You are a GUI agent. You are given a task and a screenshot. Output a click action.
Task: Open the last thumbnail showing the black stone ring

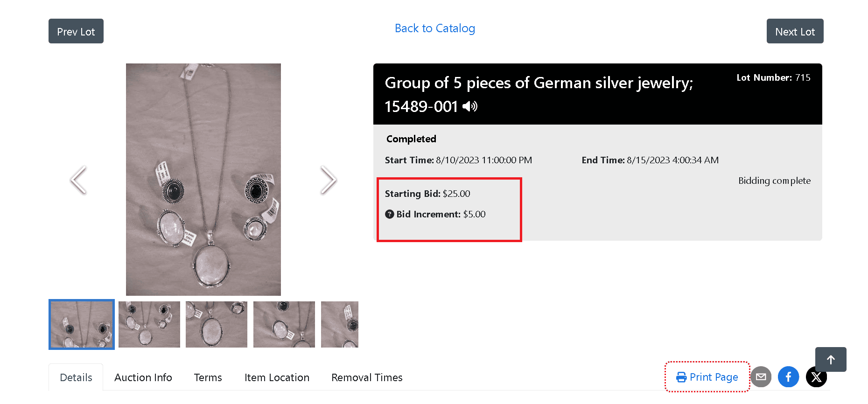click(x=339, y=324)
